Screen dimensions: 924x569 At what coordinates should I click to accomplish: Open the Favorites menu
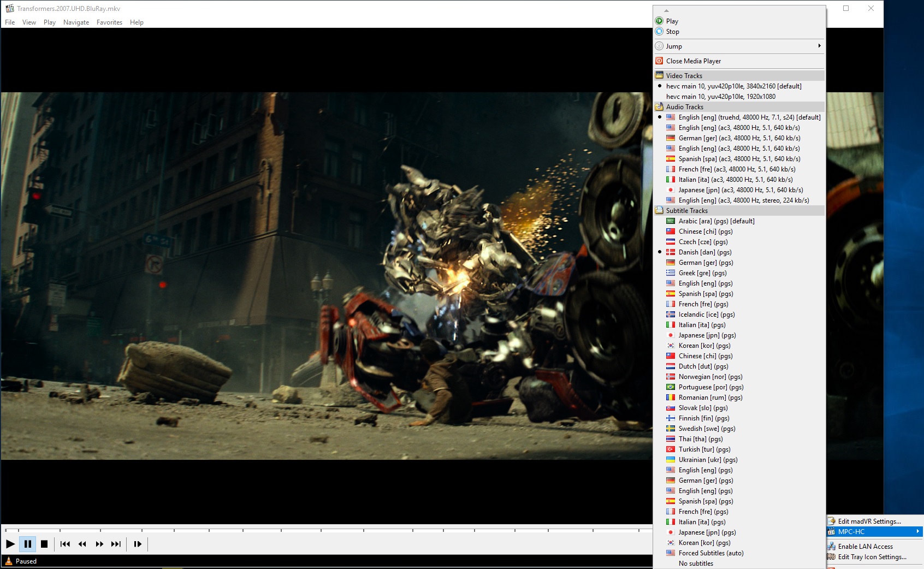pyautogui.click(x=109, y=22)
